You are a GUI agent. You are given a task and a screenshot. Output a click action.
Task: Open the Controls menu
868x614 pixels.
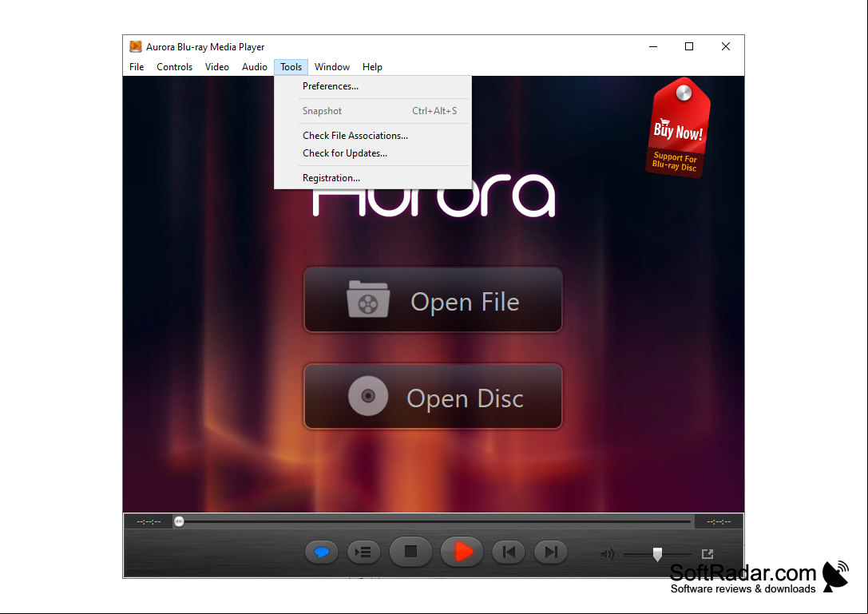(x=174, y=67)
